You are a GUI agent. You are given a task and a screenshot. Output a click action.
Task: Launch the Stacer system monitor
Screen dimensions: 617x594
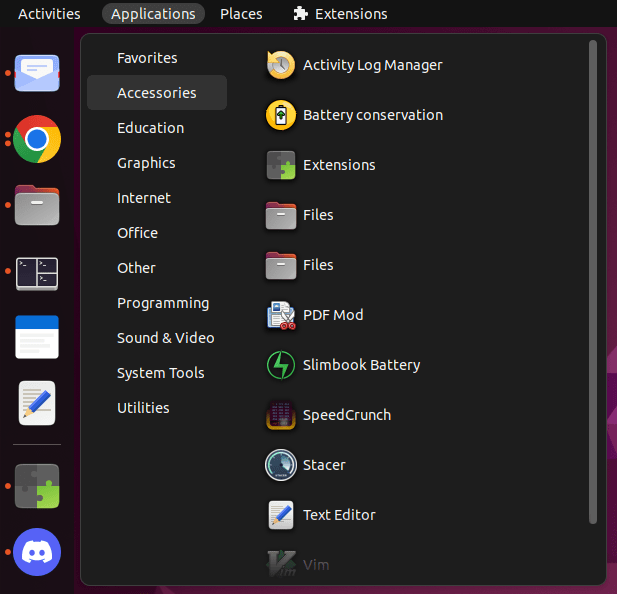click(306, 465)
